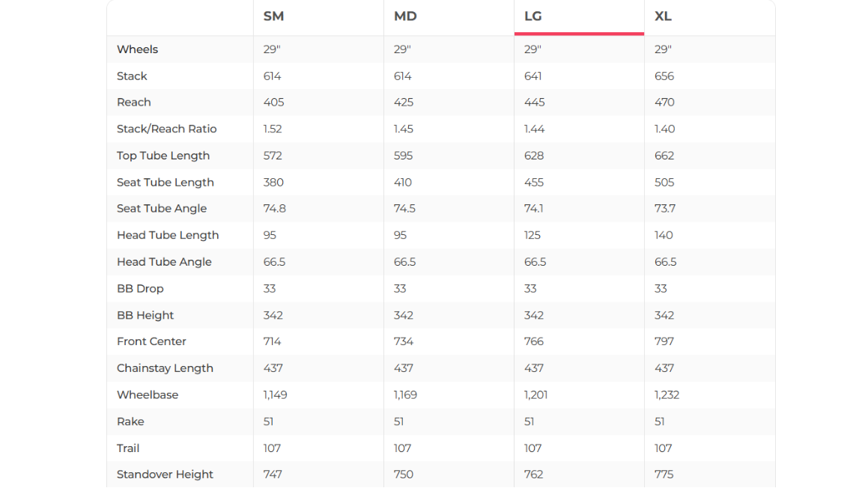Viewport: 868px width, 488px height.
Task: Select the XL size column header
Action: (663, 16)
